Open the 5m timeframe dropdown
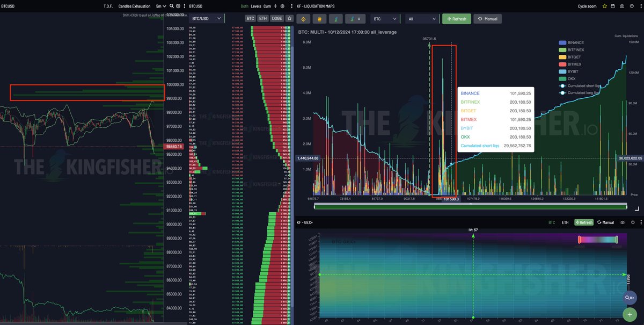 (x=161, y=6)
